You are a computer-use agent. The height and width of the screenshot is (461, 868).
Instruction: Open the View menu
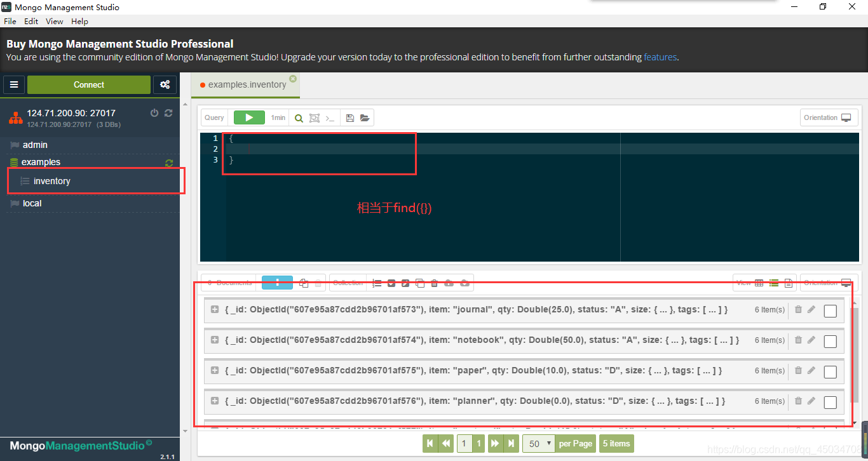[x=55, y=21]
